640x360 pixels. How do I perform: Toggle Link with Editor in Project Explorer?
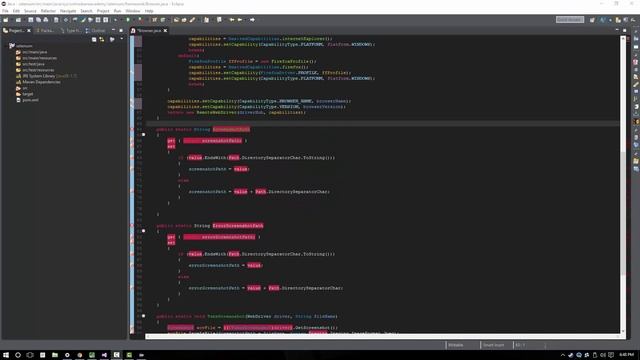[102, 39]
